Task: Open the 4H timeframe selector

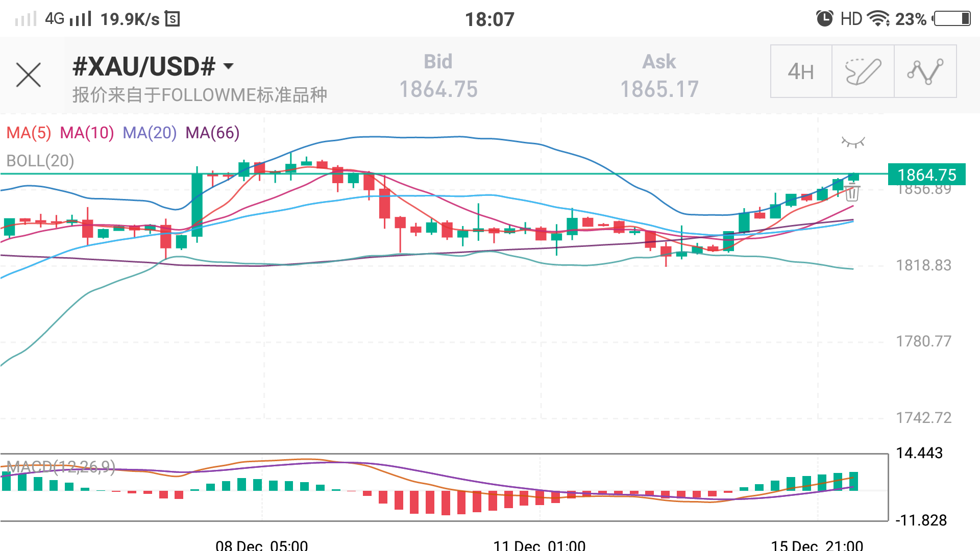Action: tap(801, 71)
